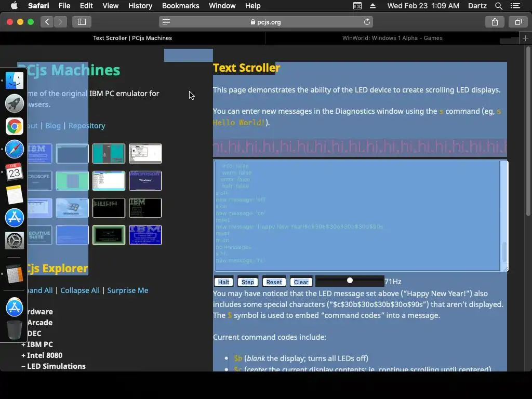This screenshot has height=399, width=532.
Task: Add a new tab with plus button
Action: [525, 38]
